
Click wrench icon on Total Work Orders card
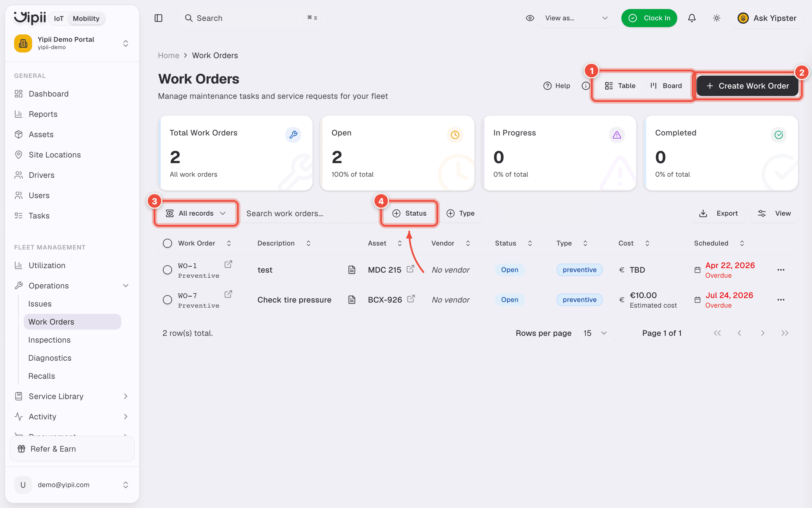click(x=293, y=135)
